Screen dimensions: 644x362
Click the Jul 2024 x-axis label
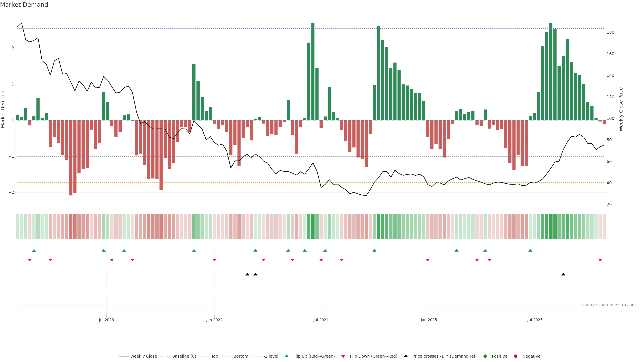(321, 320)
